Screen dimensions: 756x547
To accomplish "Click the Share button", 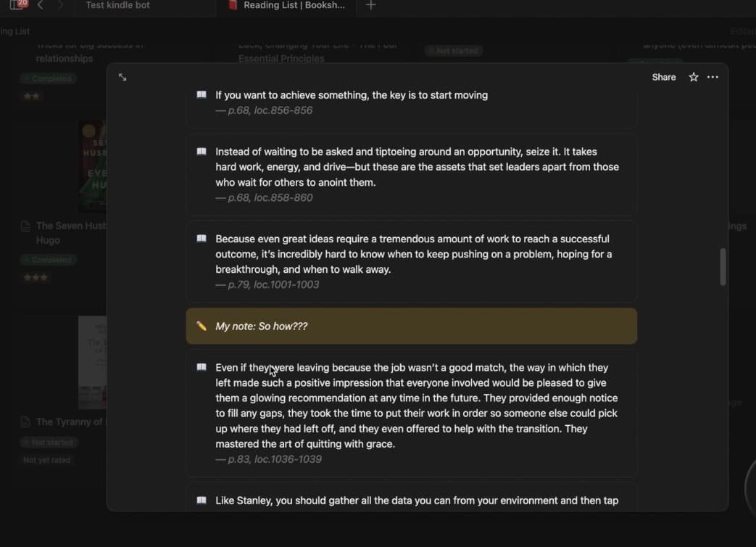I will [x=663, y=77].
